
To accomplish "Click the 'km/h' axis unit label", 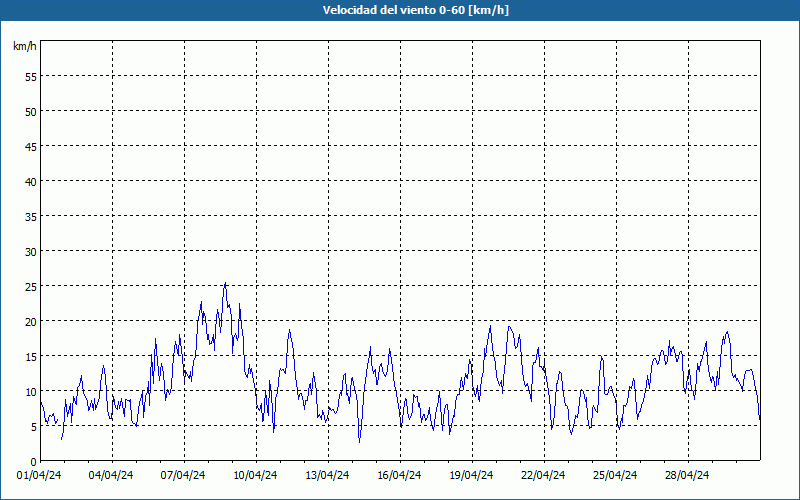I will 24,46.
